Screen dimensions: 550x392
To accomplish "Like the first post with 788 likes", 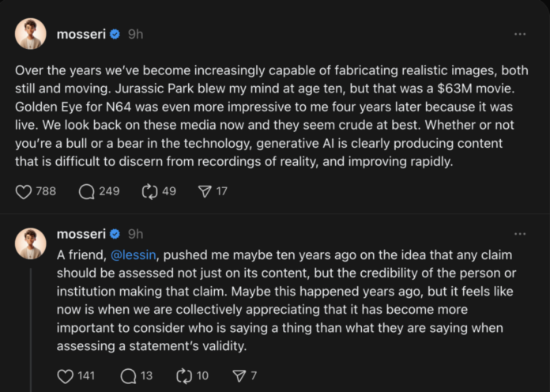I will point(24,191).
